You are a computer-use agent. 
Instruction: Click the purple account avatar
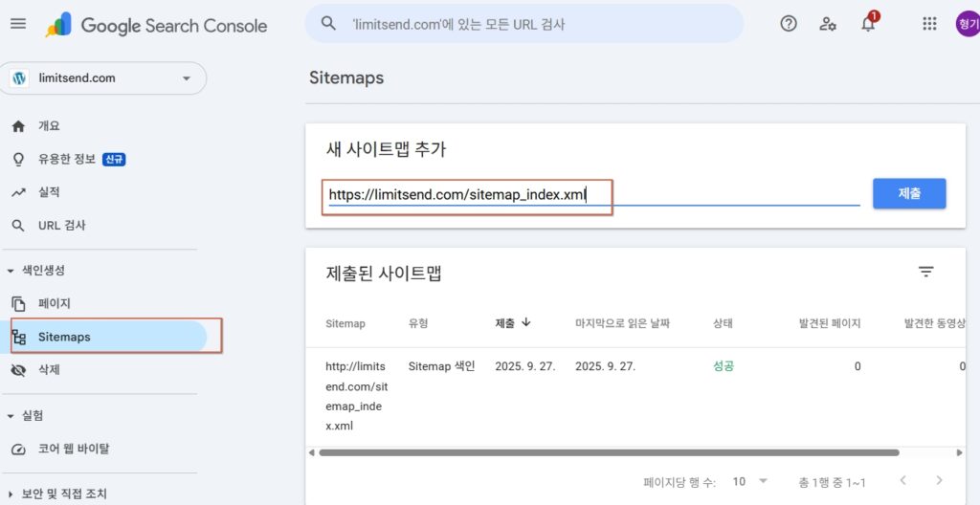(968, 24)
